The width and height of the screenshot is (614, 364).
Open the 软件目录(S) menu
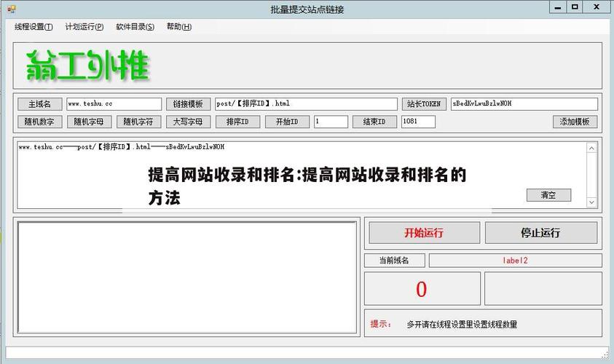coord(135,27)
